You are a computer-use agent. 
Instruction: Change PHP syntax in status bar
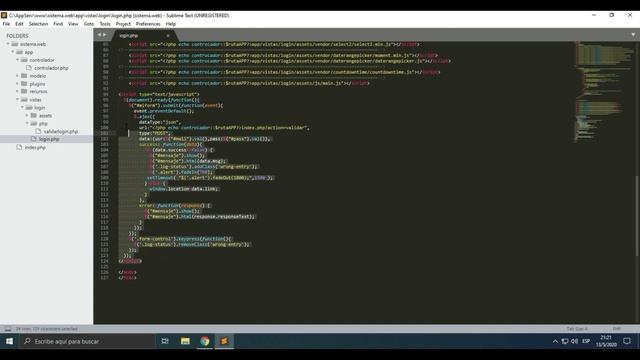(617, 329)
